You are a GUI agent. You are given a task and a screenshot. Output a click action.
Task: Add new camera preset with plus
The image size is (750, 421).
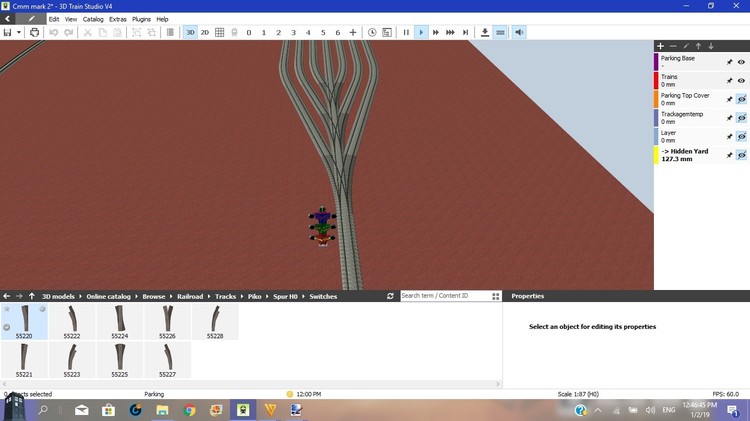coord(353,33)
